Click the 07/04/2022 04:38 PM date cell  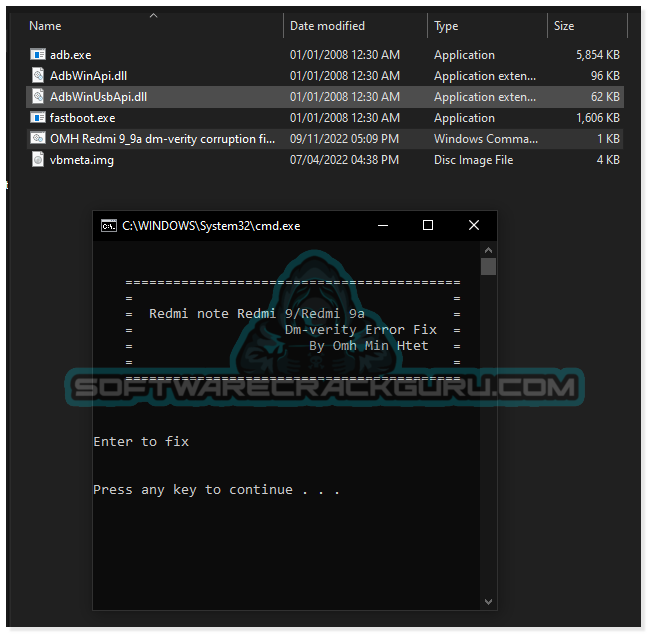[344, 160]
